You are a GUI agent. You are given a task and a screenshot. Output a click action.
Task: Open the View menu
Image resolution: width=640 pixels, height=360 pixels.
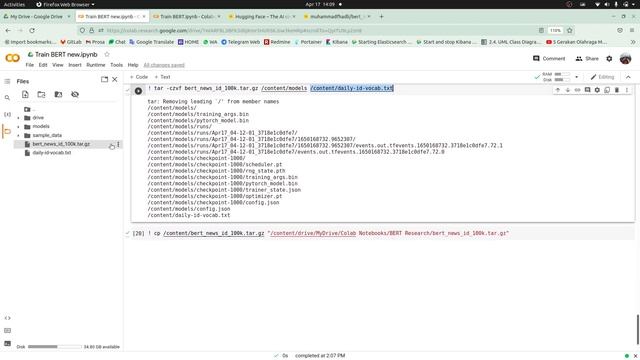pyautogui.click(x=58, y=65)
